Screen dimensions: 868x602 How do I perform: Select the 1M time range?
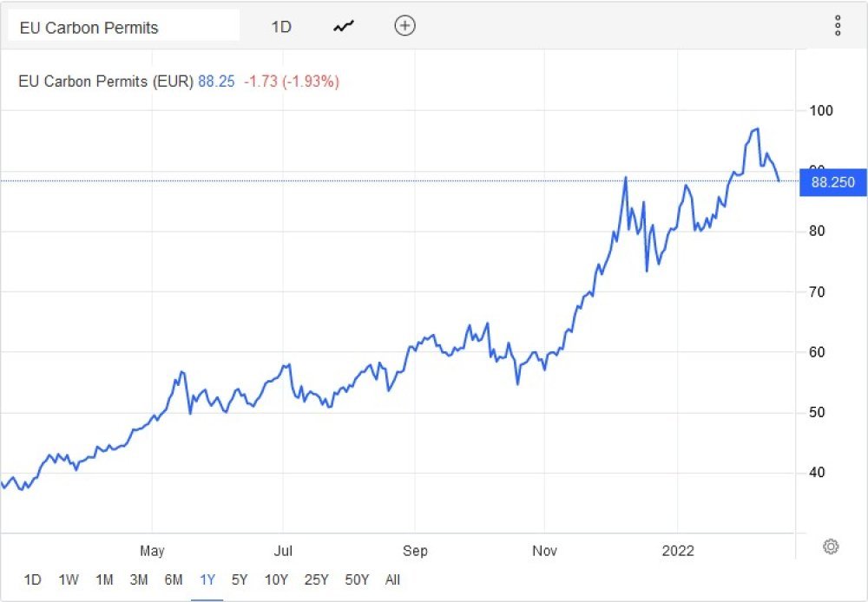pyautogui.click(x=104, y=579)
